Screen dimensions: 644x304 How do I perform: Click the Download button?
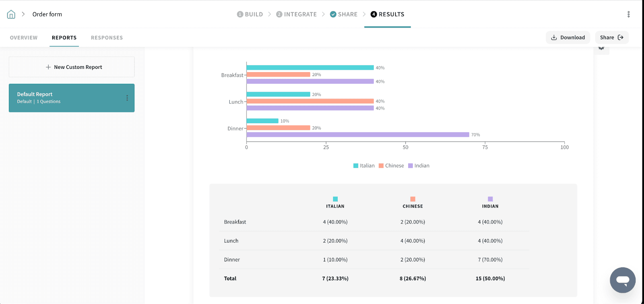pos(568,37)
